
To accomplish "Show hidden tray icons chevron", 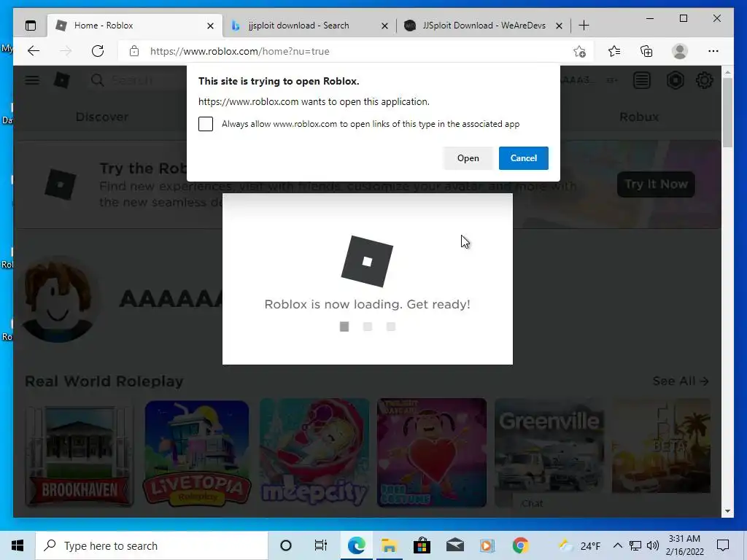I will pos(617,545).
